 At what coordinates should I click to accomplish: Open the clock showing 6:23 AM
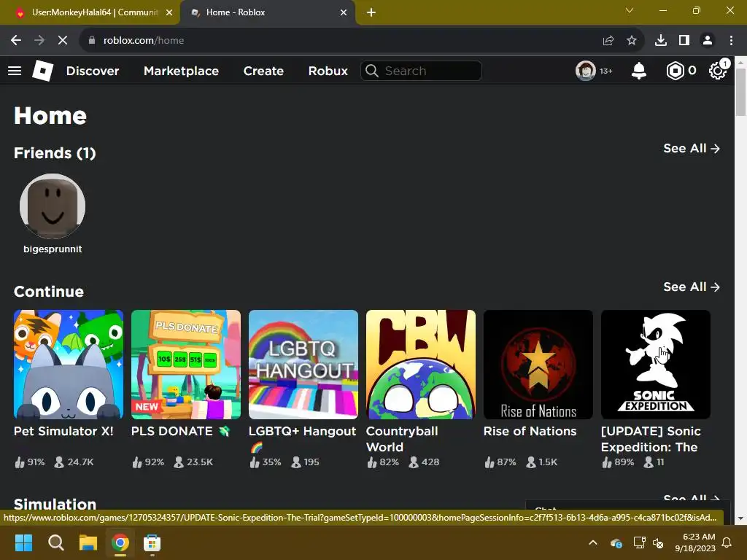[695, 542]
